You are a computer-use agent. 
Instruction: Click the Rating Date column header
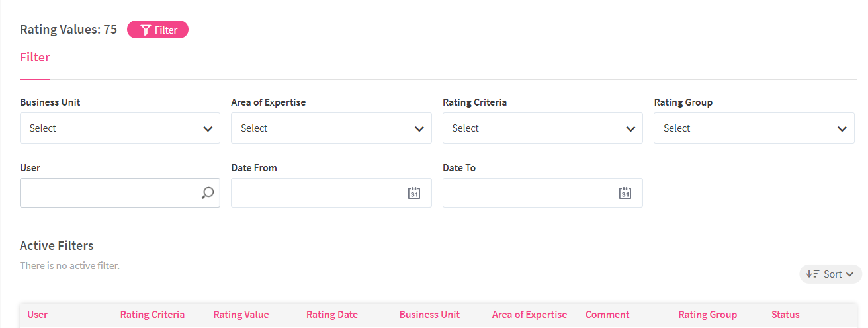[331, 315]
